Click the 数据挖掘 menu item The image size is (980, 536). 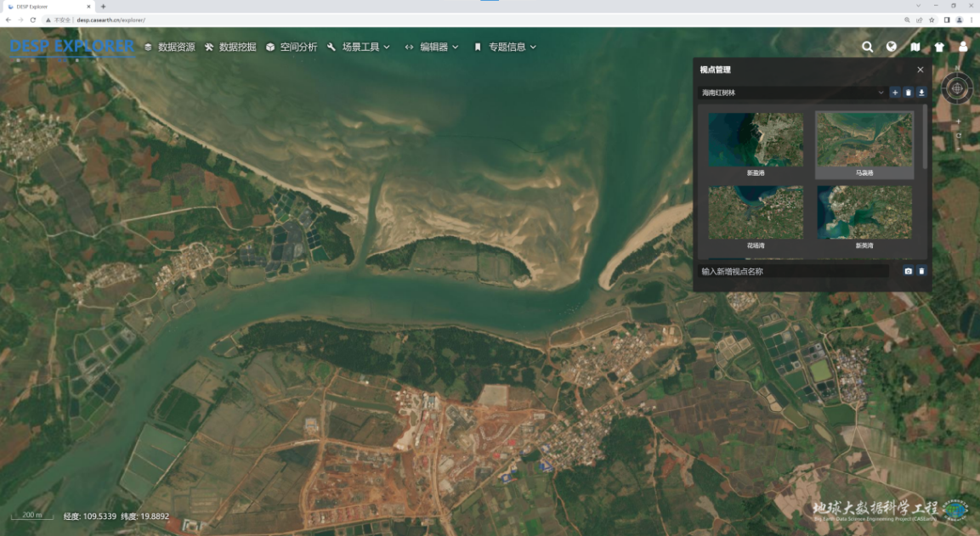tap(230, 48)
